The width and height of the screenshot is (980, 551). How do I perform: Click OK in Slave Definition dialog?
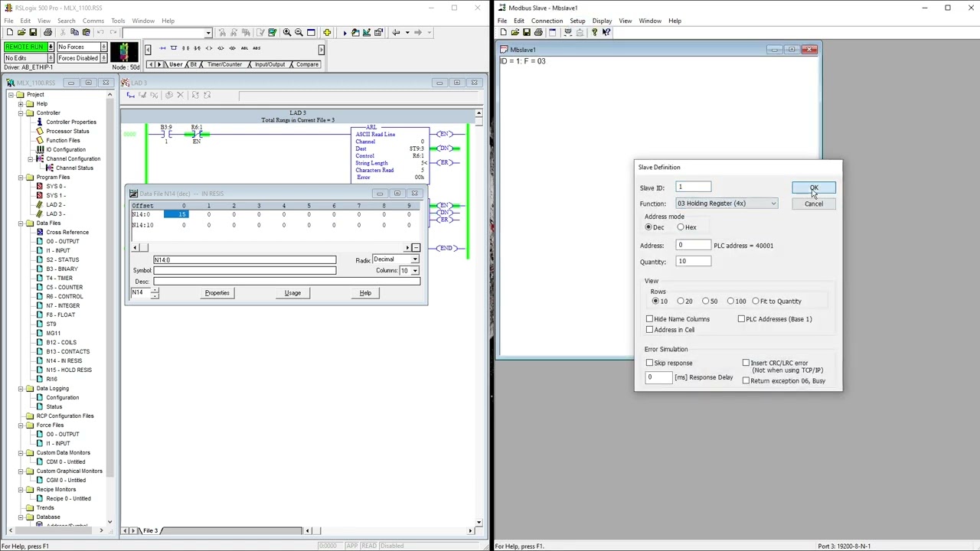click(814, 188)
